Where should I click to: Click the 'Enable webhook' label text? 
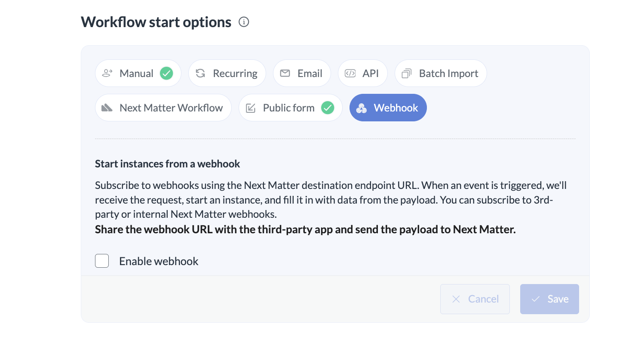coord(159,261)
